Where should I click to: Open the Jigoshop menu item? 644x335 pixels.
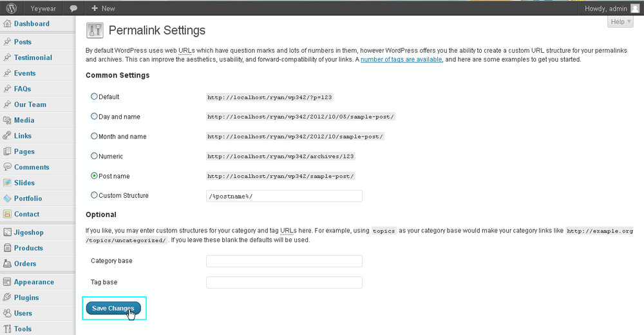pos(28,233)
